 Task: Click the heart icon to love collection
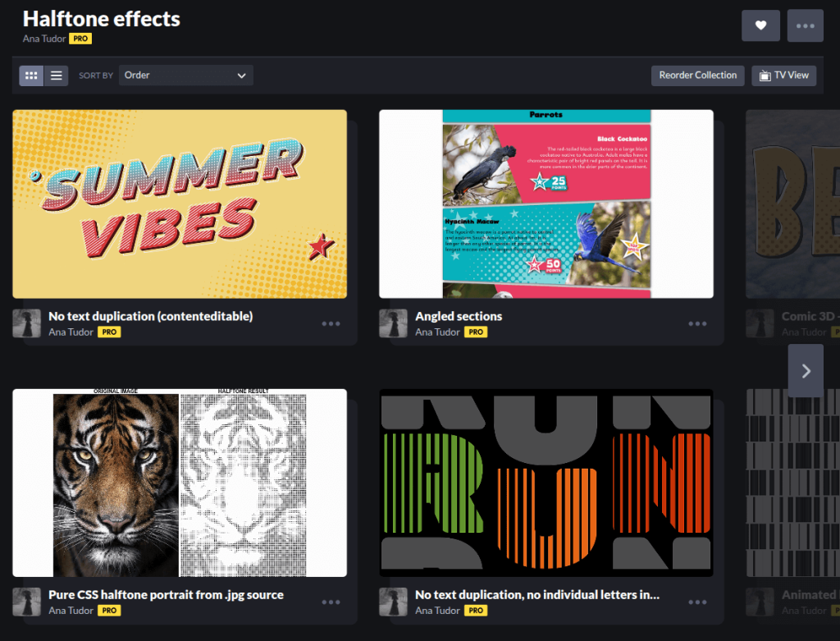click(x=760, y=25)
